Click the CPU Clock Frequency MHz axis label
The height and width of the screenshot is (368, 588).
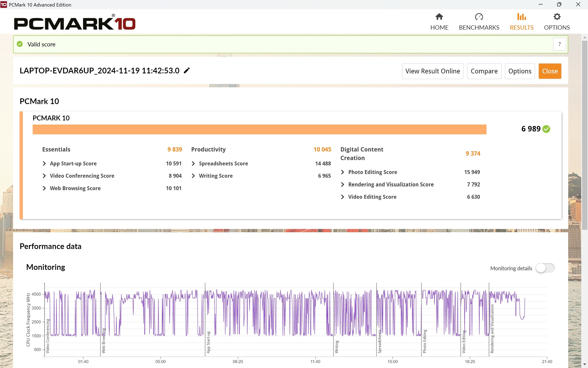28,319
